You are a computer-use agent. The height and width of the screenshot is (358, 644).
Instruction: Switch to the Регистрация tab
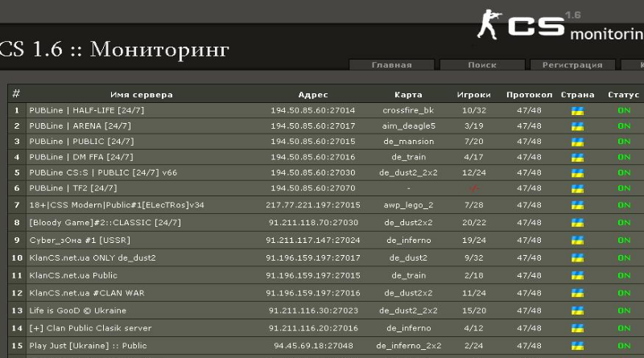(572, 65)
